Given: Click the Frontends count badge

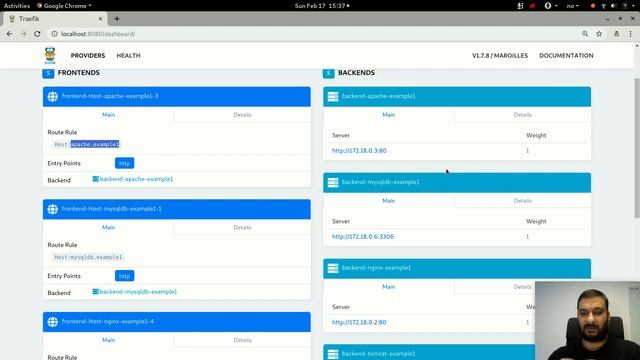Looking at the screenshot, I should 48,73.
